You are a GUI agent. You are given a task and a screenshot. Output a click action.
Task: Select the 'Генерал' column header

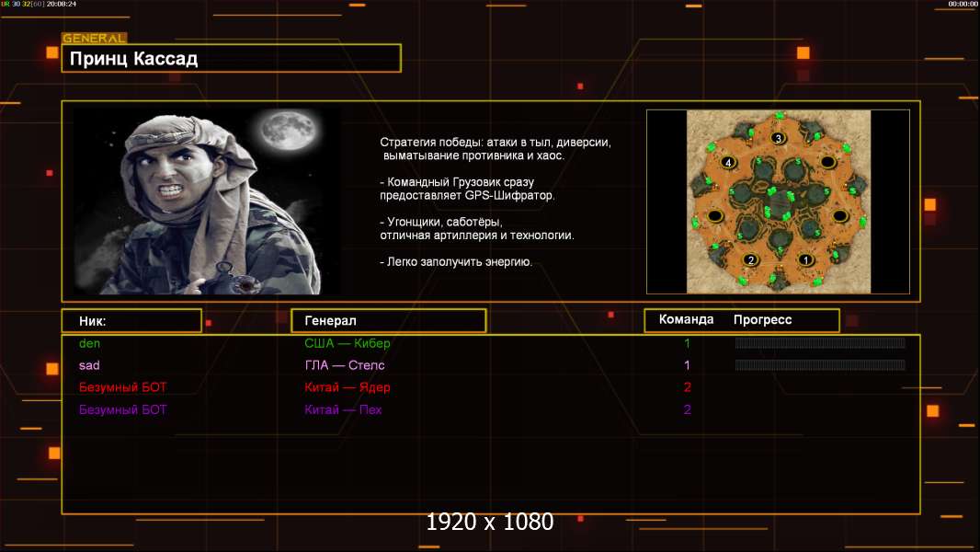point(389,321)
